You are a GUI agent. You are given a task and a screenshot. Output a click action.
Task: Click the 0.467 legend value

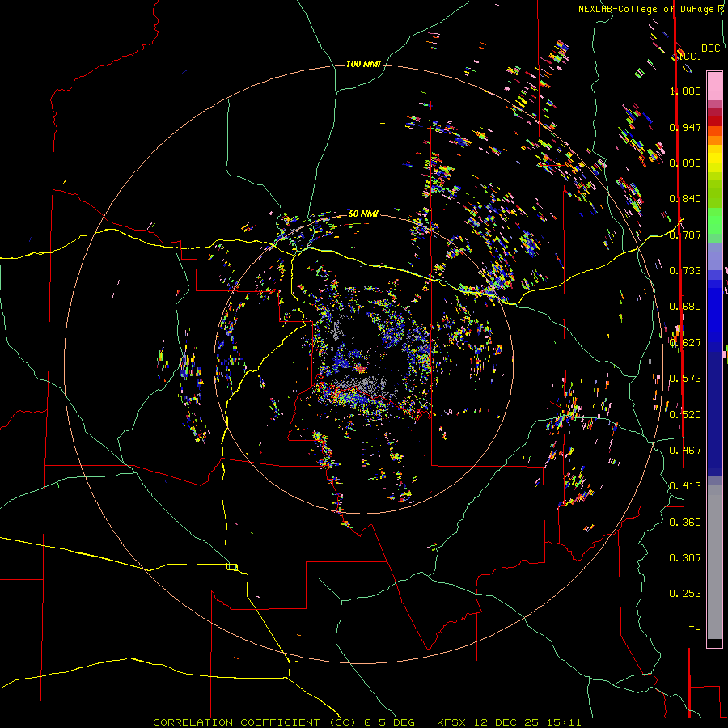point(685,451)
